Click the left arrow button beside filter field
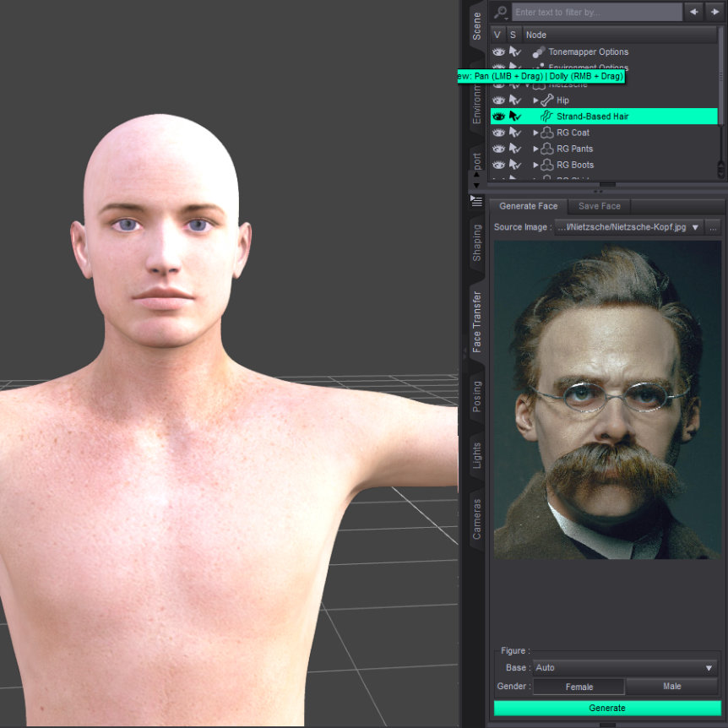This screenshot has height=728, width=728. (x=694, y=12)
